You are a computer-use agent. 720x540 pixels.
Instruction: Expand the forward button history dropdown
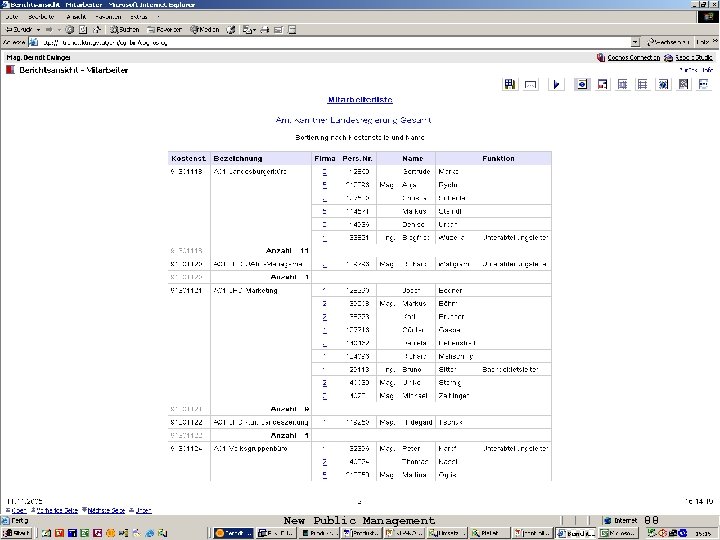[x=59, y=29]
